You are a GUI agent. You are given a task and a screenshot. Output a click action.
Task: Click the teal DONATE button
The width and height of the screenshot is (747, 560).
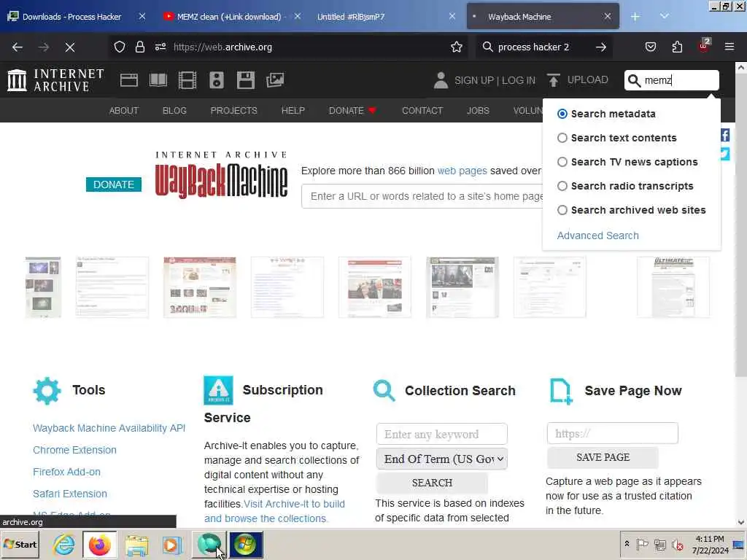(x=113, y=184)
